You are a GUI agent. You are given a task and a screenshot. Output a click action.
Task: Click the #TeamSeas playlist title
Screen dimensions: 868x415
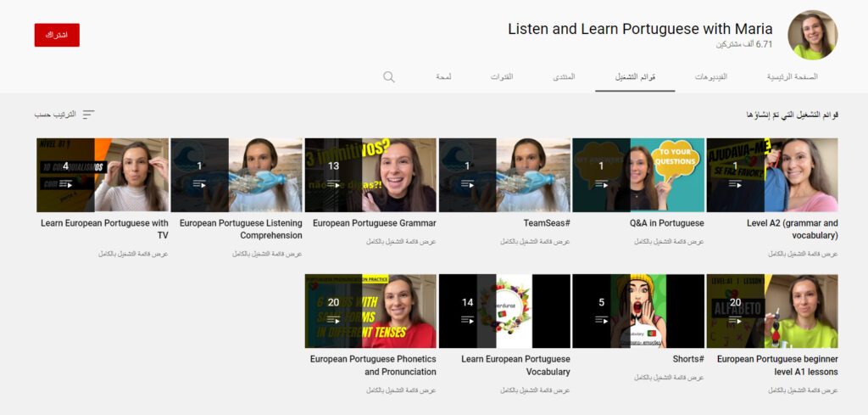547,223
